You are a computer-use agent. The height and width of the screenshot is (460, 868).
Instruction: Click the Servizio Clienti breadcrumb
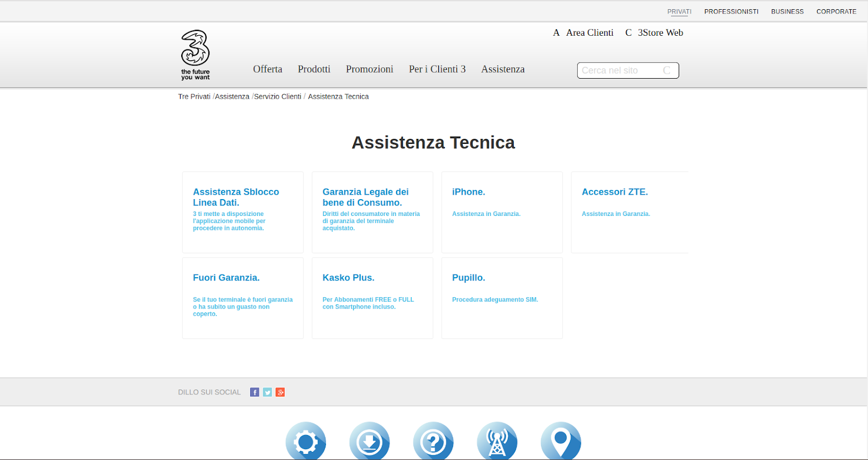(x=278, y=97)
